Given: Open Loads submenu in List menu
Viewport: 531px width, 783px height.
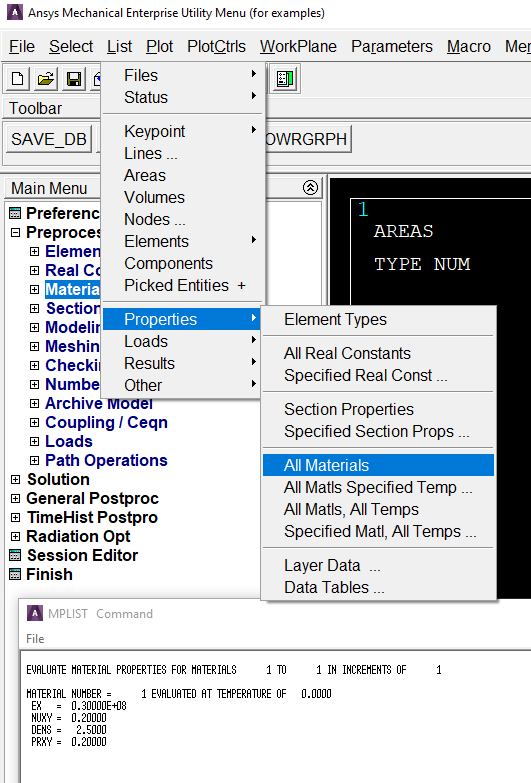Looking at the screenshot, I should pos(183,341).
